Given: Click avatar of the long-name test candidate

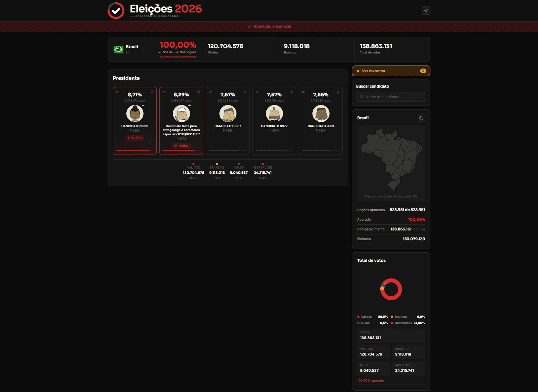Looking at the screenshot, I should pyautogui.click(x=181, y=114).
